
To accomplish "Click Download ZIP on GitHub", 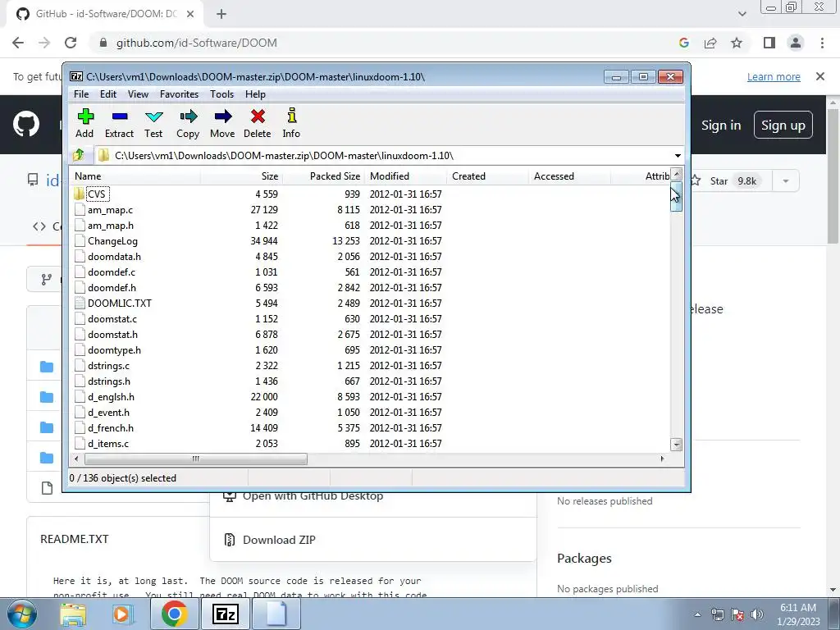I will click(279, 540).
